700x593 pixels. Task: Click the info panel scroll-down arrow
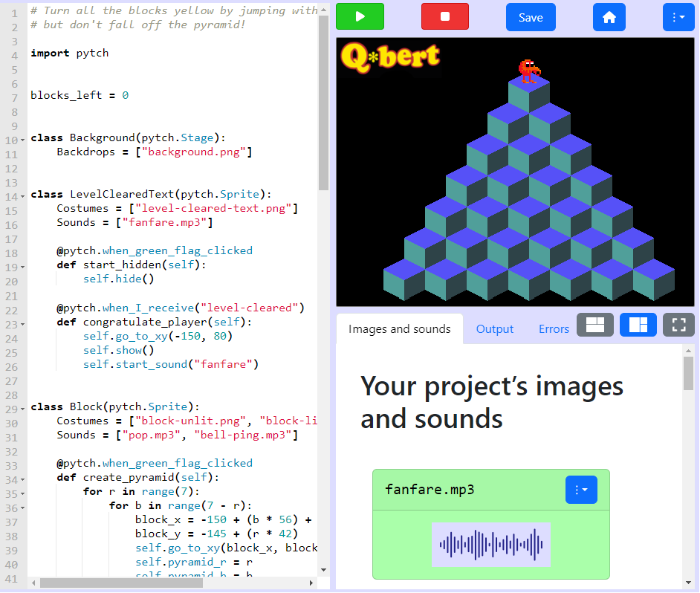tap(688, 583)
